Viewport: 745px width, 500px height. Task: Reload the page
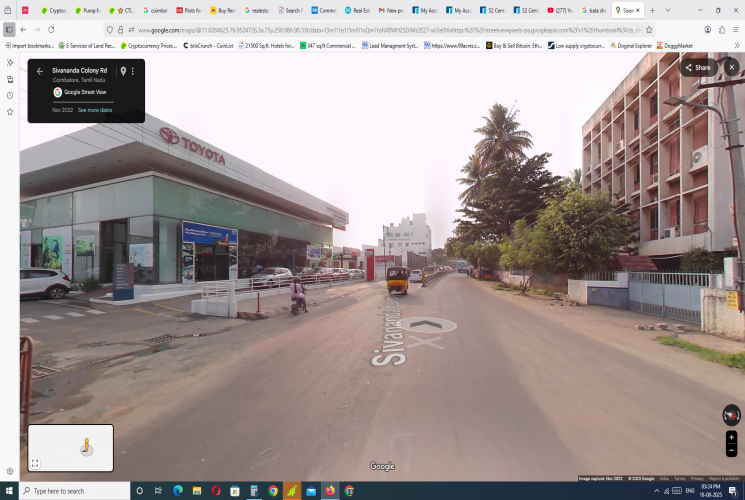[51, 29]
